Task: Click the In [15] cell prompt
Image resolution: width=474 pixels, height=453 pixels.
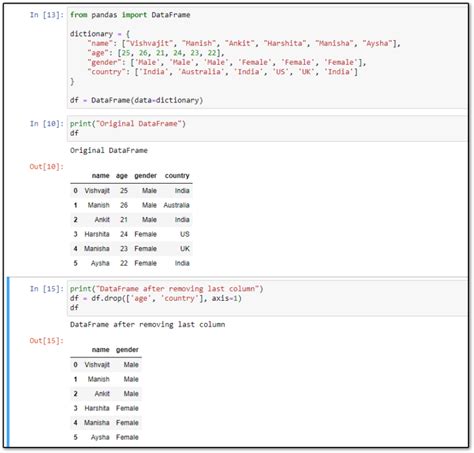Action: [x=47, y=289]
